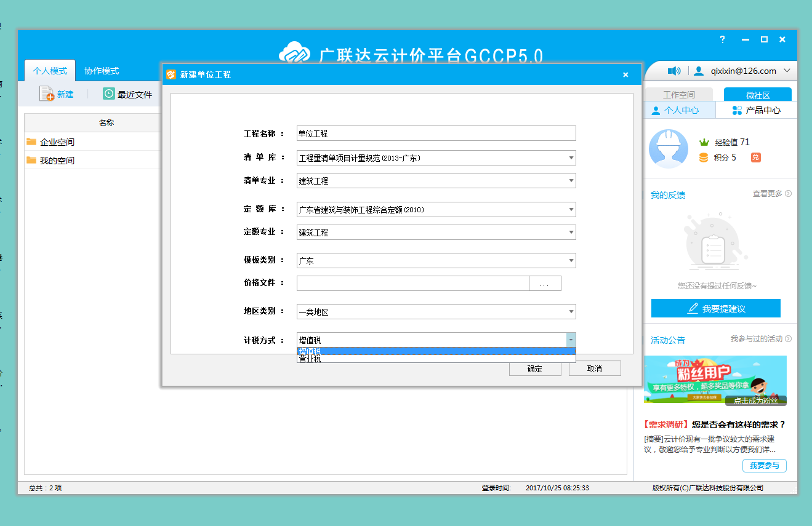Image resolution: width=812 pixels, height=526 pixels.
Task: Open the 粉丝用户 promo banner
Action: coord(715,380)
